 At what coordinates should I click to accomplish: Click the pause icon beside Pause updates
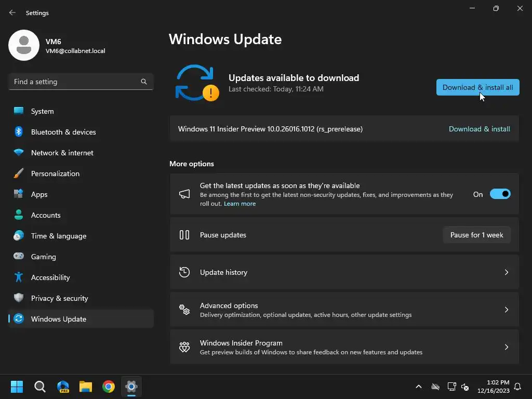184,235
